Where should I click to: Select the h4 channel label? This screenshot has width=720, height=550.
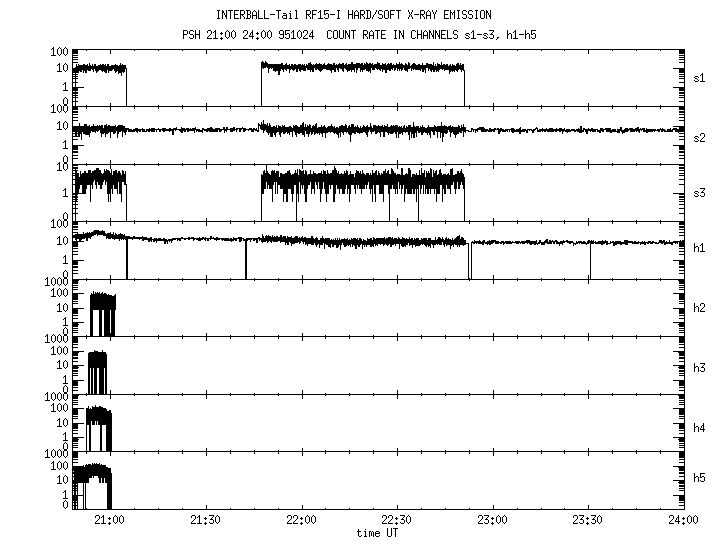(701, 427)
